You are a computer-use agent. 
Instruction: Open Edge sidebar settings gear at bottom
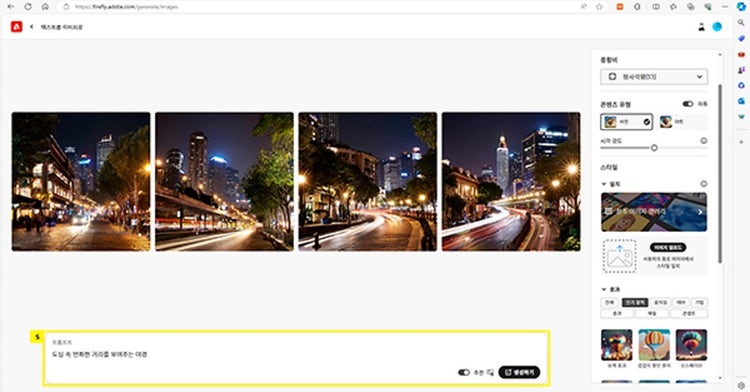point(741,385)
